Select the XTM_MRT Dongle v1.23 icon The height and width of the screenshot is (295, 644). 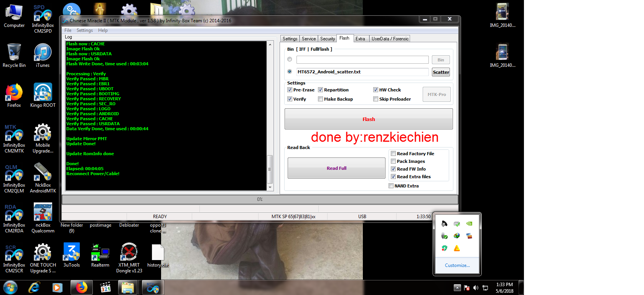pos(129,259)
